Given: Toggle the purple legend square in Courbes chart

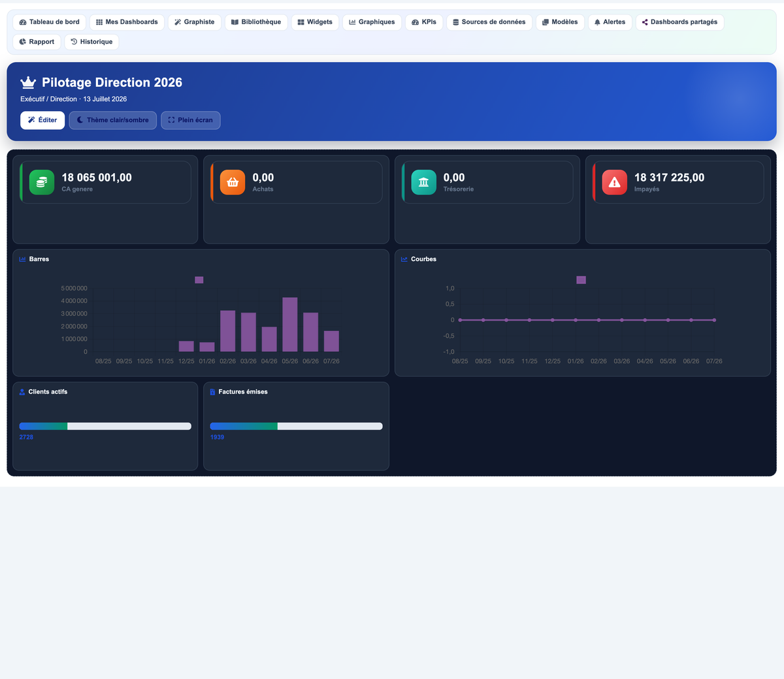Looking at the screenshot, I should pyautogui.click(x=581, y=280).
